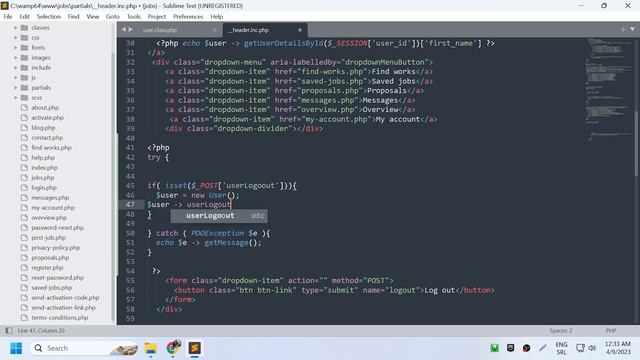Image resolution: width=640 pixels, height=360 pixels.
Task: Open the Preferences menu
Action: coord(188,17)
